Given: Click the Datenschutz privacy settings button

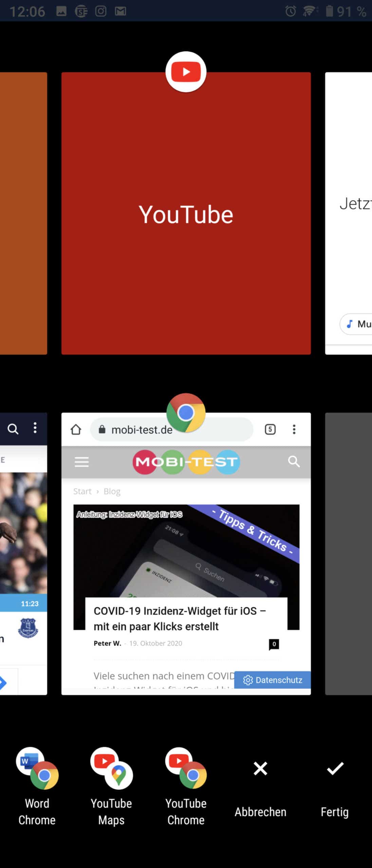Looking at the screenshot, I should 273,680.
